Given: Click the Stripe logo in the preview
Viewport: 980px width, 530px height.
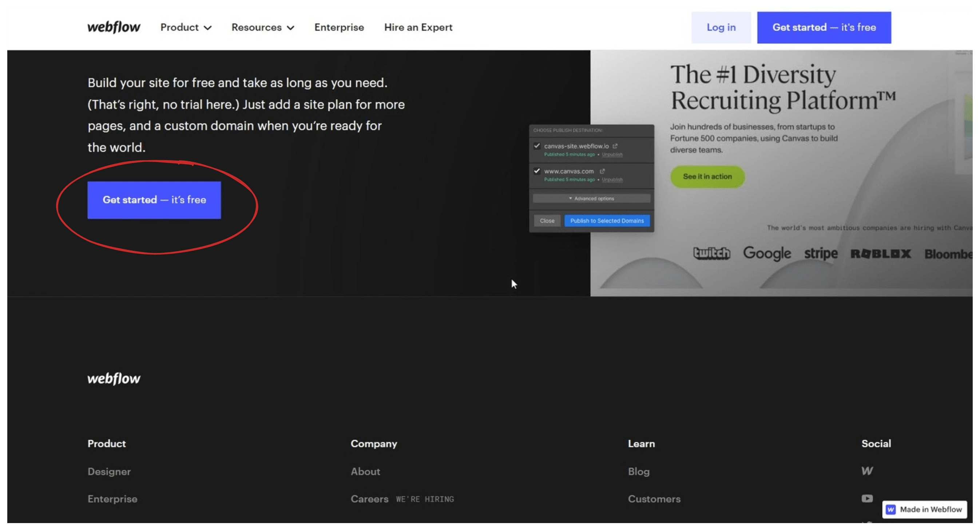Looking at the screenshot, I should click(x=821, y=253).
